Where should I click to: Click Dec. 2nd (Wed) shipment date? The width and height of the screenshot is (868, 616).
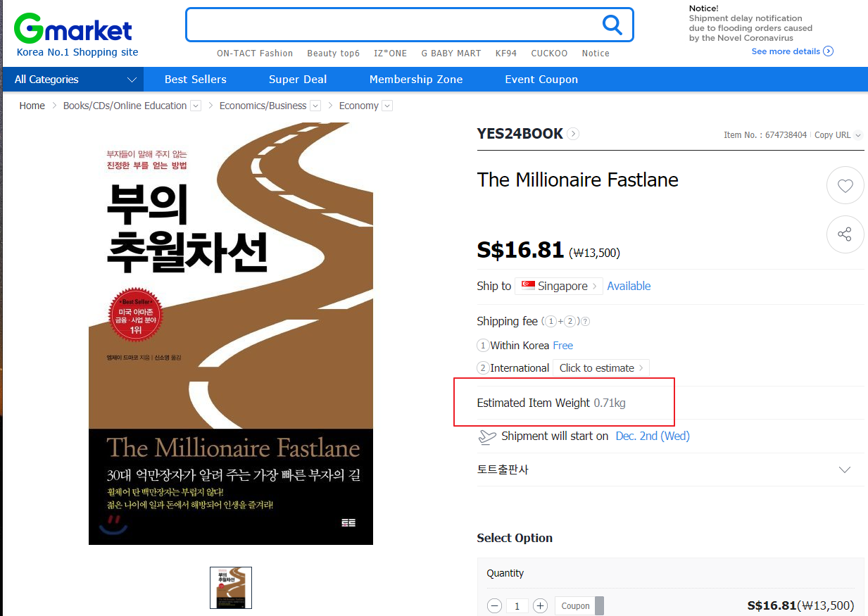(x=653, y=436)
